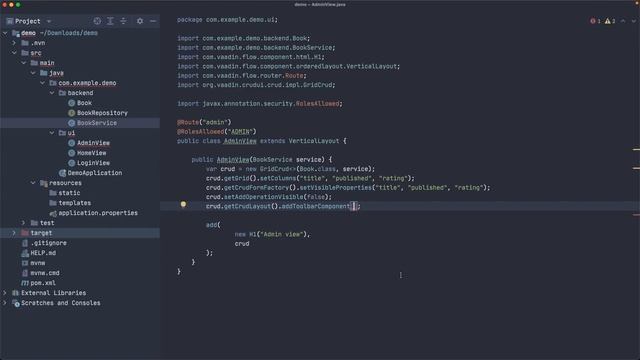Select BookService in the project tree
Viewport: 640px width, 360px height.
[97, 123]
